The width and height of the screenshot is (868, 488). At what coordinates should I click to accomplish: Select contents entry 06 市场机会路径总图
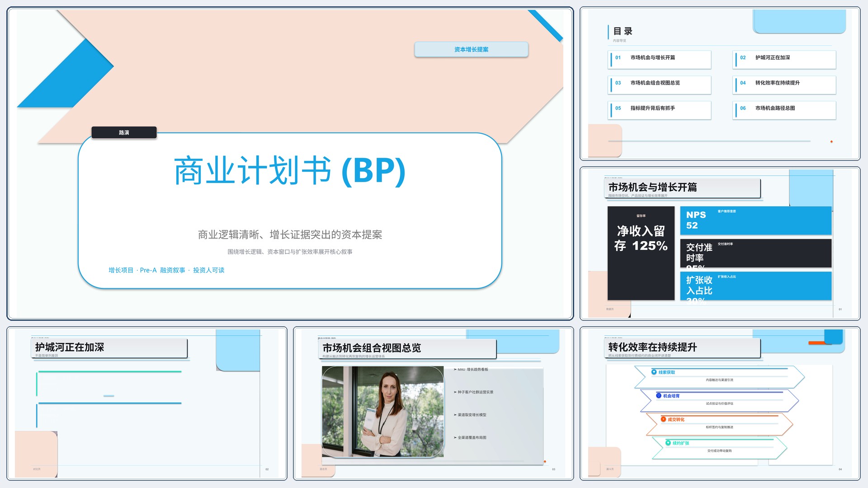tap(784, 110)
